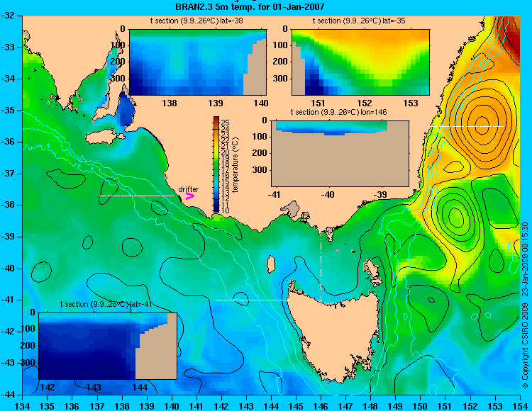
Task: Click King Island in Bass Strait
Action: tap(270, 264)
